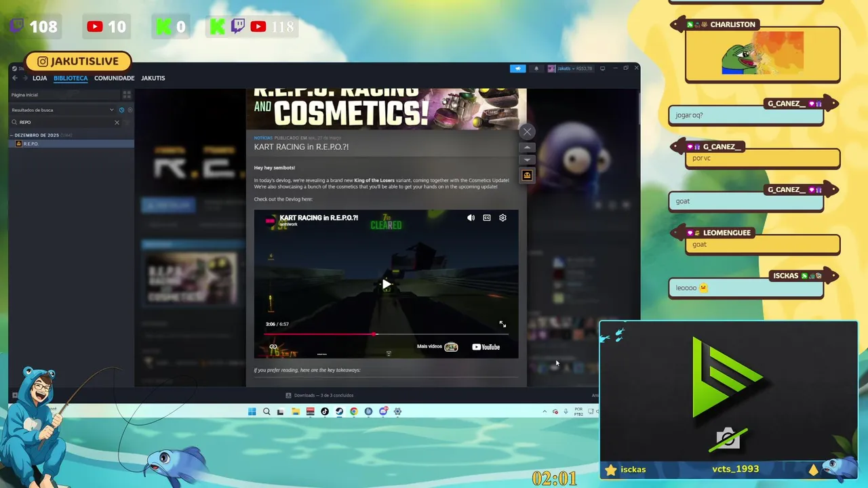Click the R.E.P.O. game icon beside news

coord(527,176)
